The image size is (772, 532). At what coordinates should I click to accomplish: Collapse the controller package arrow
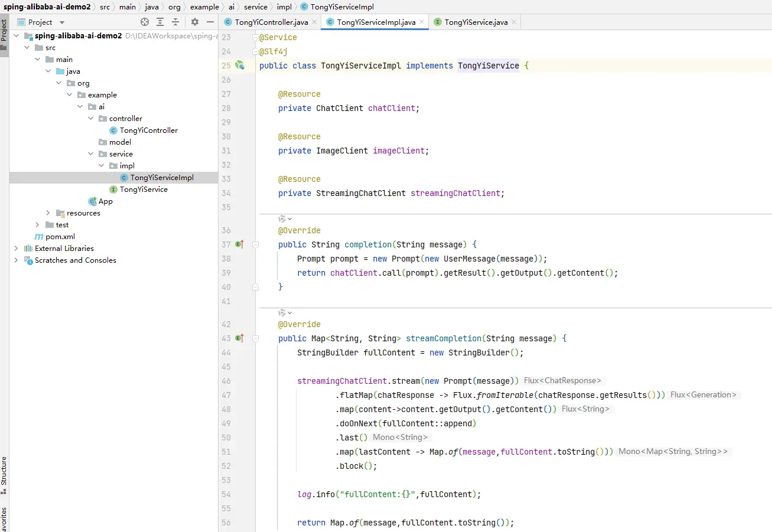point(90,119)
